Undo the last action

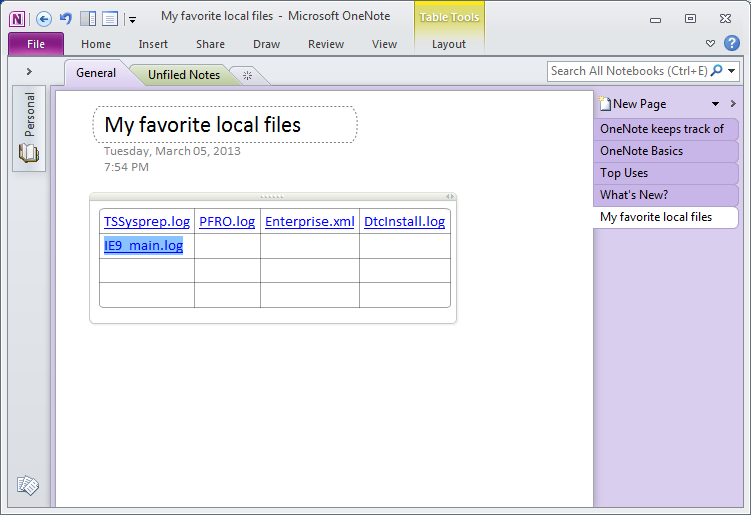pyautogui.click(x=66, y=19)
